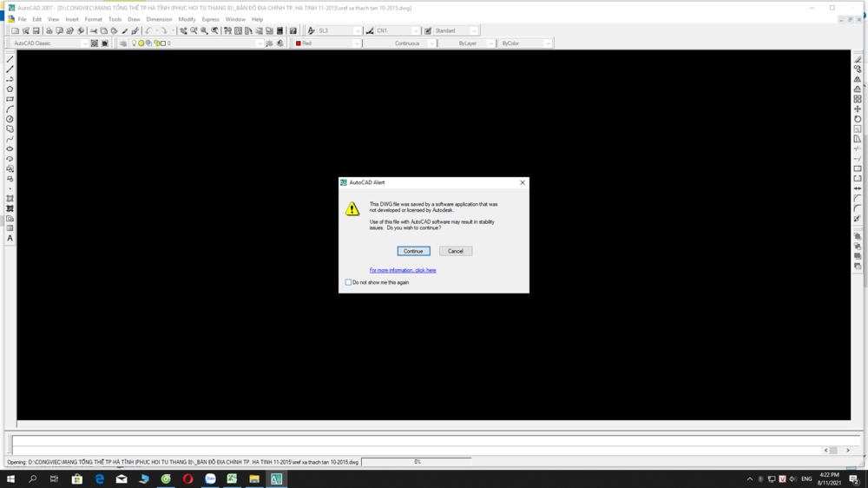The image size is (868, 488).
Task: Select the Construction Line tool
Action: coord(10,69)
